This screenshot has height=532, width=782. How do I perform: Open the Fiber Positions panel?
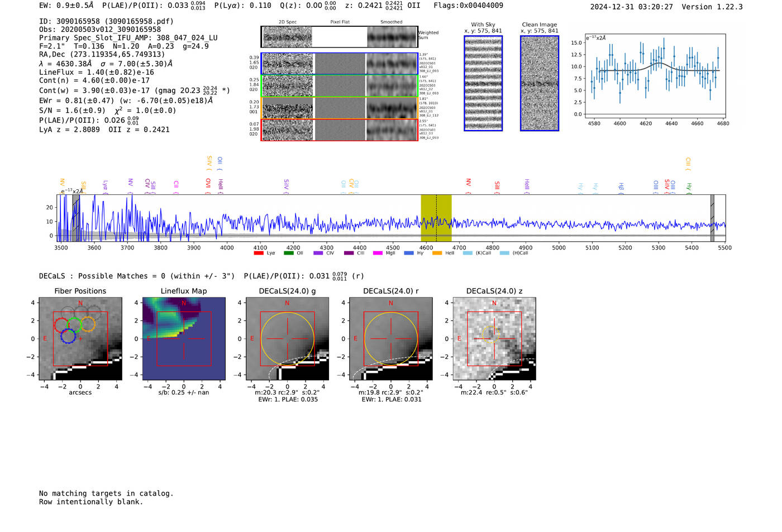coord(80,338)
